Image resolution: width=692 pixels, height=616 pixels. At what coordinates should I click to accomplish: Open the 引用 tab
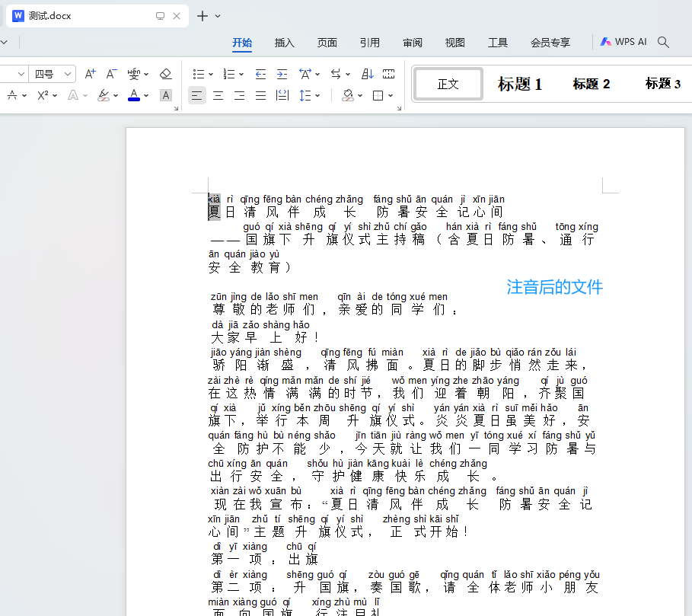pyautogui.click(x=370, y=43)
